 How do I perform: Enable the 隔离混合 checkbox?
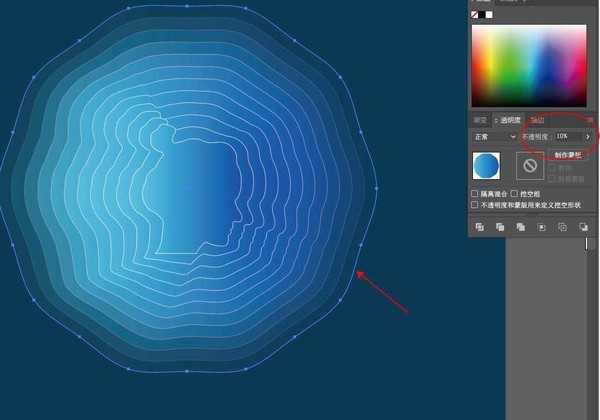click(475, 193)
